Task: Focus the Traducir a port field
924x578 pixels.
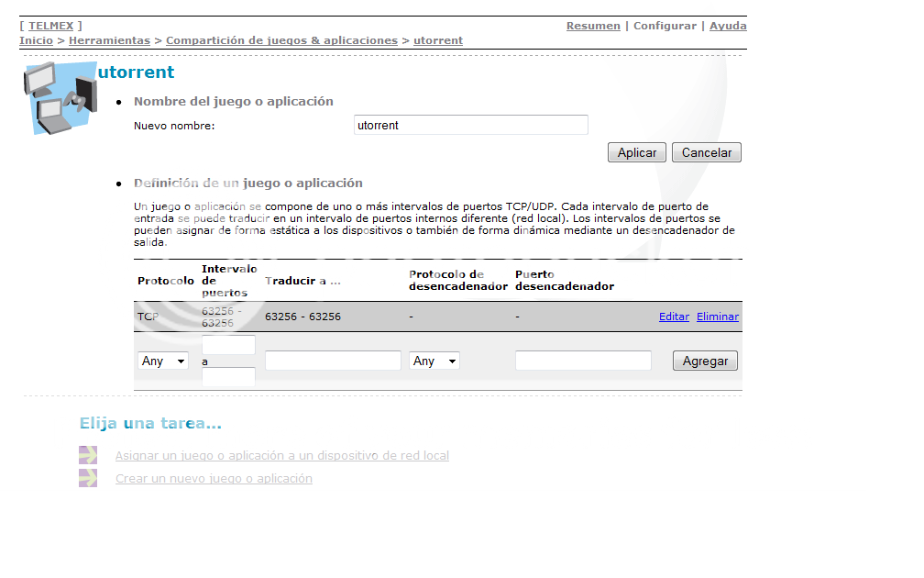Action: click(x=333, y=361)
